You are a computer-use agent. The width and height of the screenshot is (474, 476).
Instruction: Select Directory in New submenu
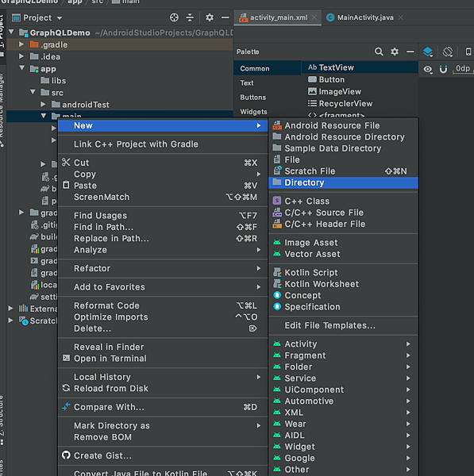[343, 182]
